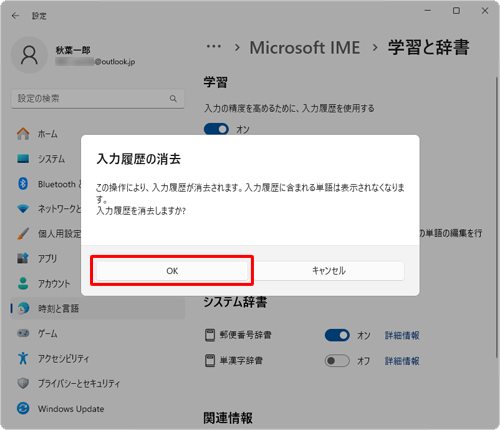Confirm clearing input history with OK
500x430 pixels.
tap(172, 271)
